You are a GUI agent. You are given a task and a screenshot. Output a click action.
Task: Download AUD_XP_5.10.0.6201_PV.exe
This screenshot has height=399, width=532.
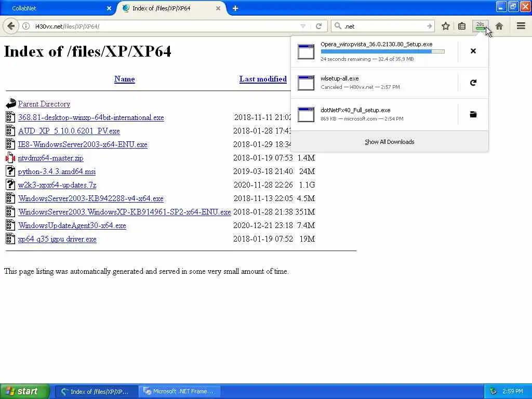[69, 131]
